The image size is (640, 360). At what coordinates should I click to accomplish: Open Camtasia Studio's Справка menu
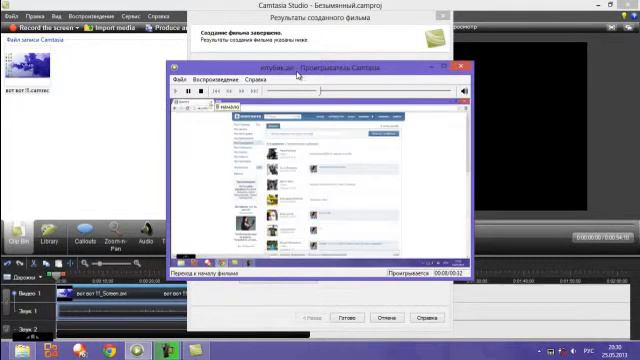(158, 16)
